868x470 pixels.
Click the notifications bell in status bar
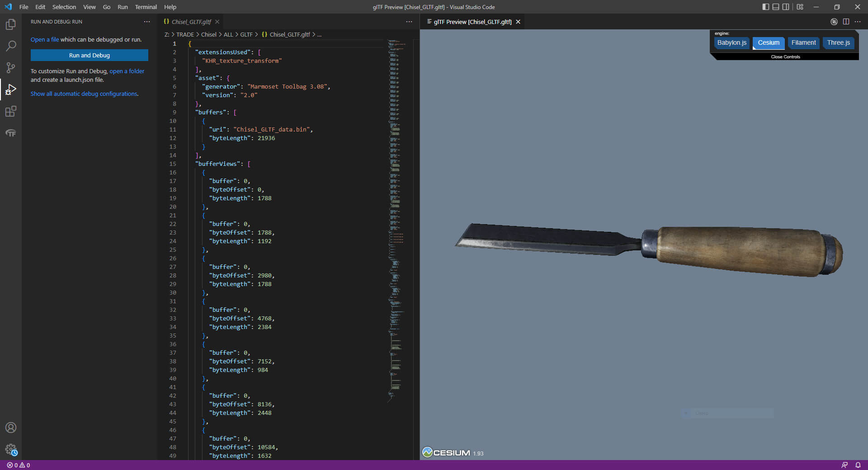click(x=858, y=465)
